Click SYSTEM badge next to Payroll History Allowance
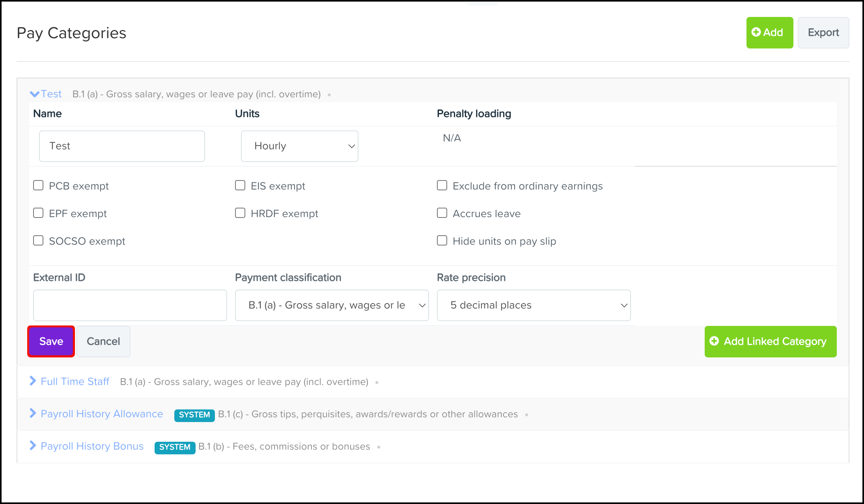Image resolution: width=864 pixels, height=504 pixels. point(194,415)
